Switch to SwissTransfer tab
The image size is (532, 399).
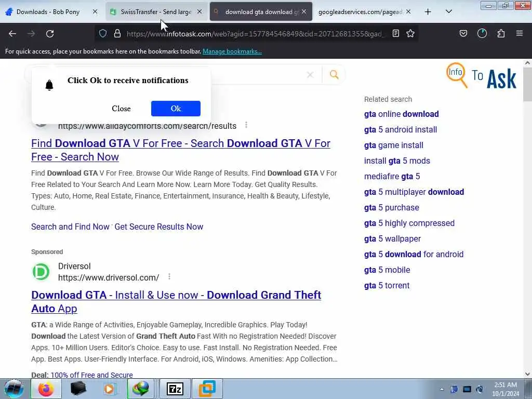156,12
